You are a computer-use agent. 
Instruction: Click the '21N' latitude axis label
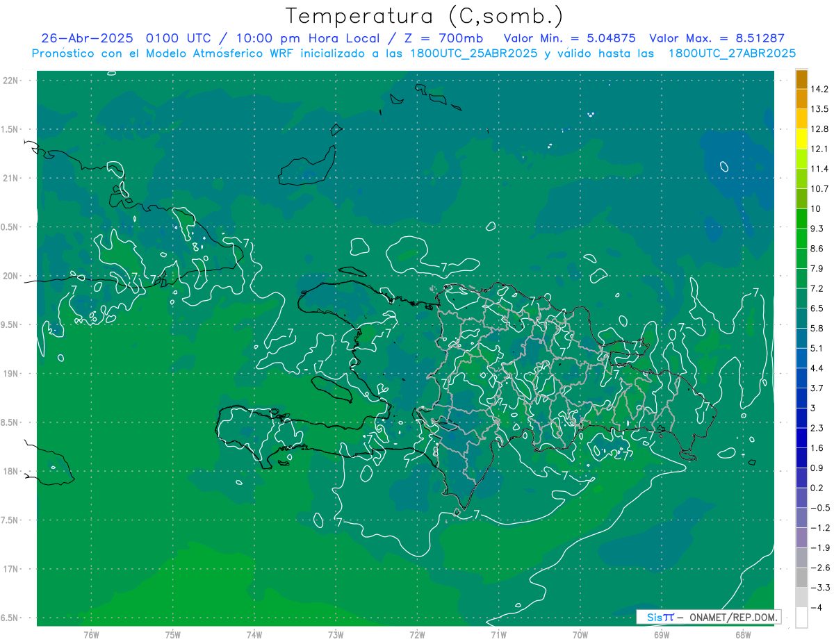[11, 178]
